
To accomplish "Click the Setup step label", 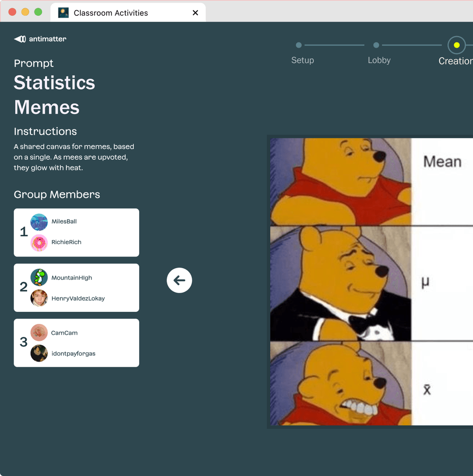I will tap(303, 60).
